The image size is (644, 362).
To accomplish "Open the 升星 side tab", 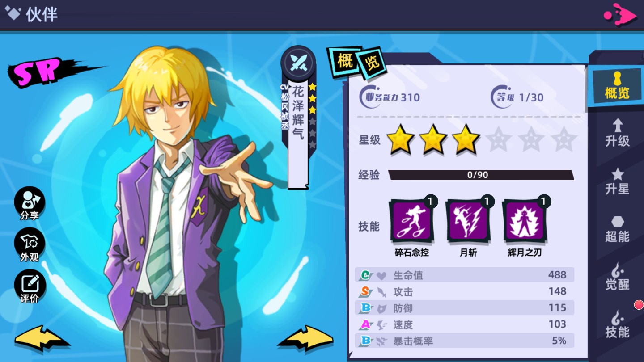I will (617, 181).
